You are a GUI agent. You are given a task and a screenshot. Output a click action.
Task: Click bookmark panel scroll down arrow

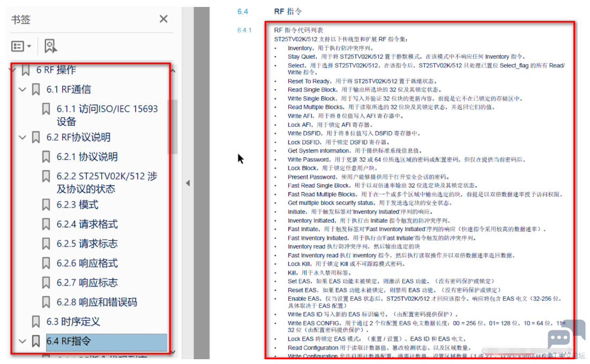[x=173, y=352]
